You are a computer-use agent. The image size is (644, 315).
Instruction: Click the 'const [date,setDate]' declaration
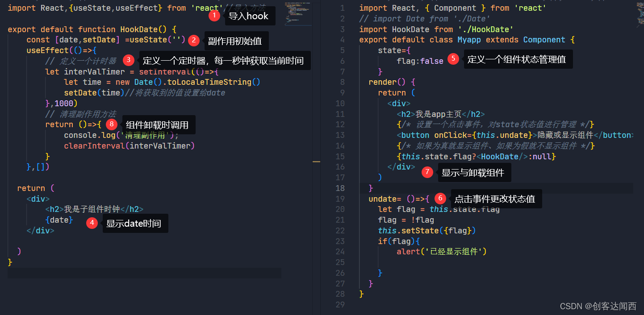click(x=73, y=40)
